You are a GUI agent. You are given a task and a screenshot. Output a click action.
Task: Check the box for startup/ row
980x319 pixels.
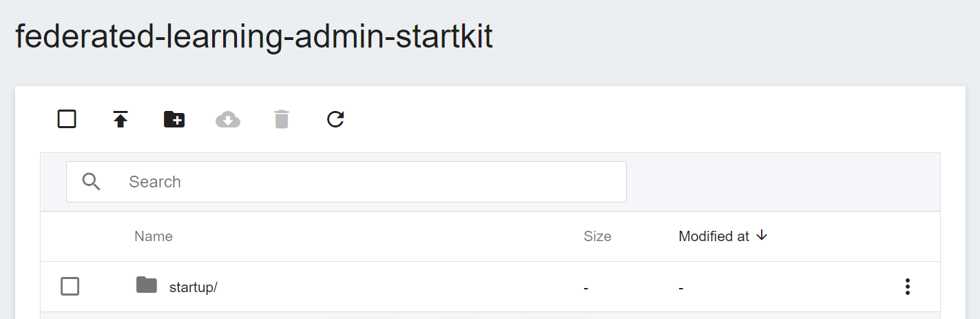[x=70, y=286]
